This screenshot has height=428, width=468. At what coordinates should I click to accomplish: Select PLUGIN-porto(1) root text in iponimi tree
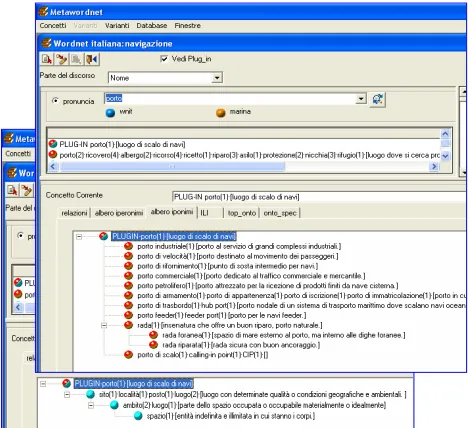[x=174, y=236]
